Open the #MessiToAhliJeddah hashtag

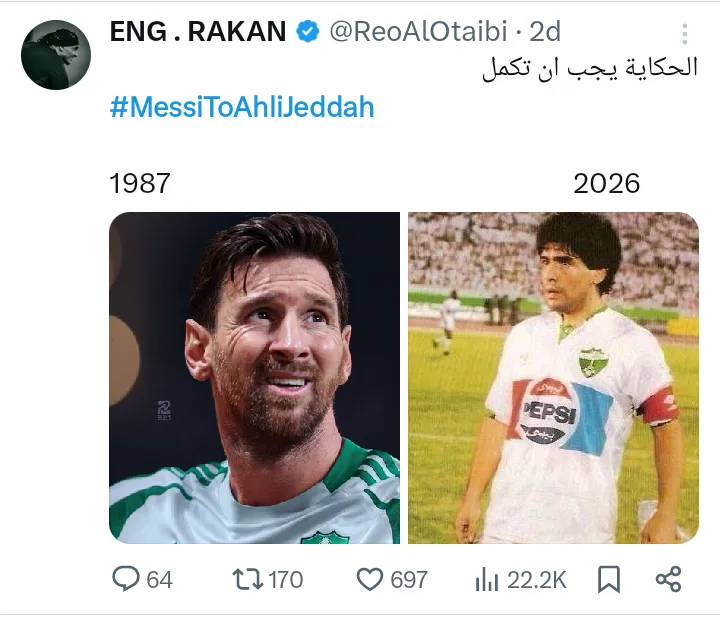click(241, 107)
